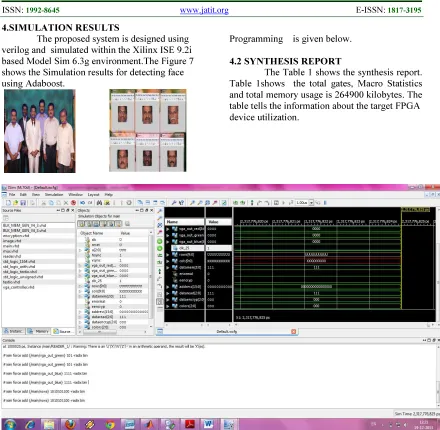Open Adobe Reader from the taskbar
This screenshot has width=440, height=430.
tap(190, 424)
